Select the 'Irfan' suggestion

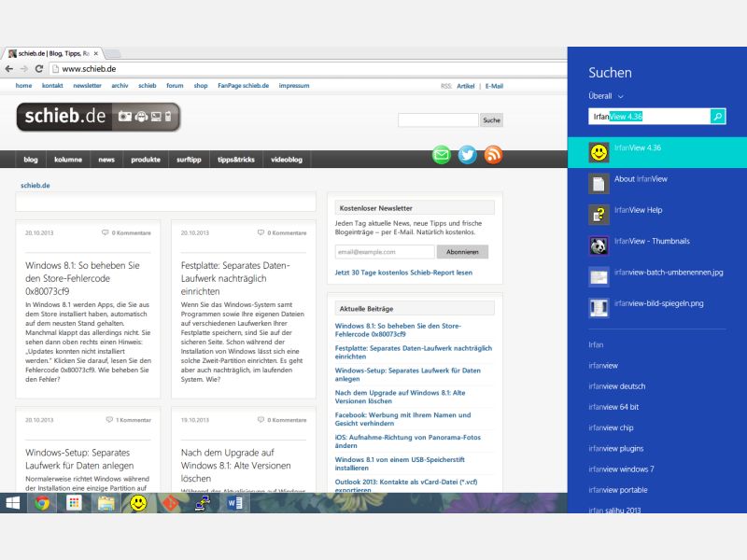point(596,344)
